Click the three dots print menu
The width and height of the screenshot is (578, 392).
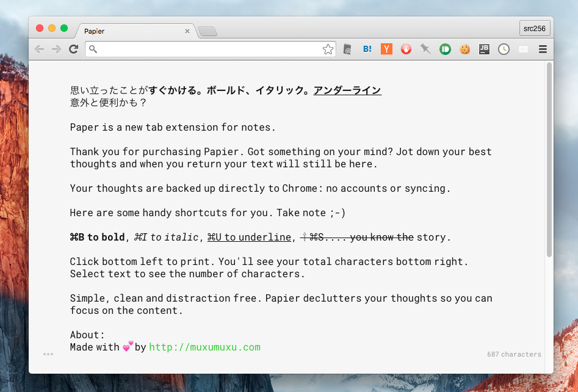tap(48, 354)
